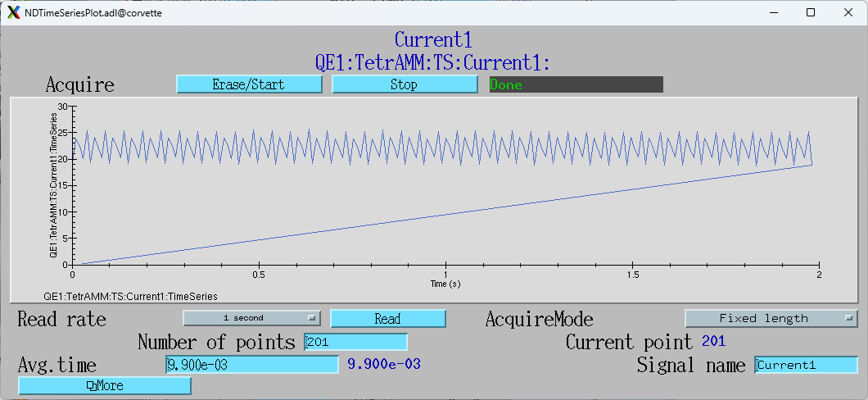
Task: Click the Current point label
Action: (x=629, y=343)
